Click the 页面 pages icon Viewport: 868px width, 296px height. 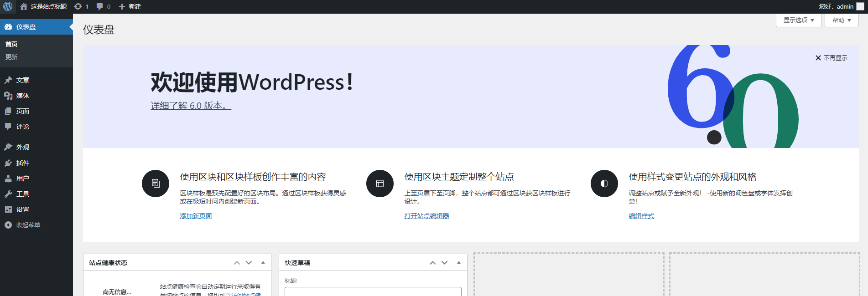pyautogui.click(x=8, y=111)
